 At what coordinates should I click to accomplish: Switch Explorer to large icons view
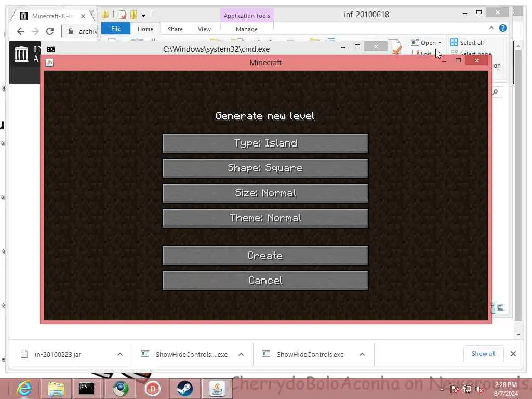click(x=501, y=308)
